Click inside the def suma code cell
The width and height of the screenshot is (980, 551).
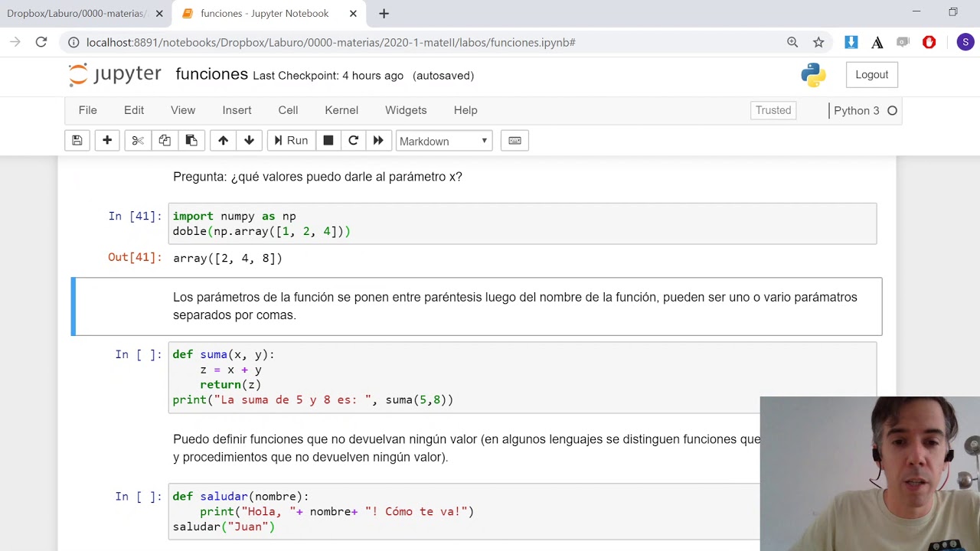point(522,377)
